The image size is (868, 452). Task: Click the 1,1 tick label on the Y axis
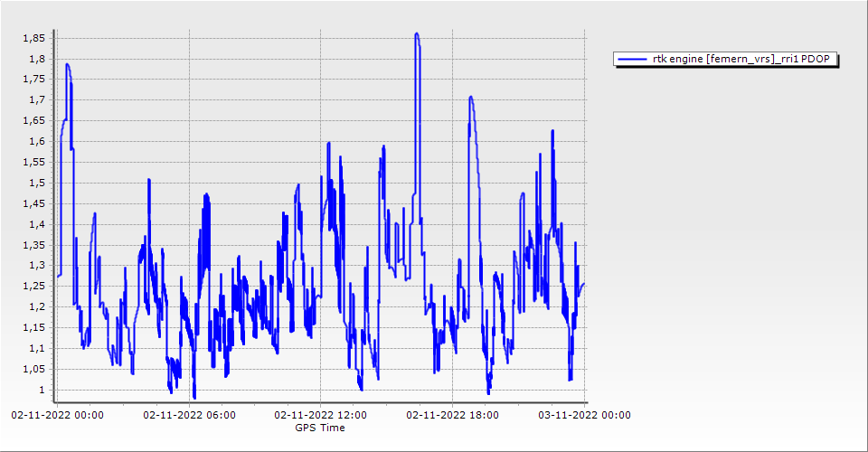click(x=38, y=349)
